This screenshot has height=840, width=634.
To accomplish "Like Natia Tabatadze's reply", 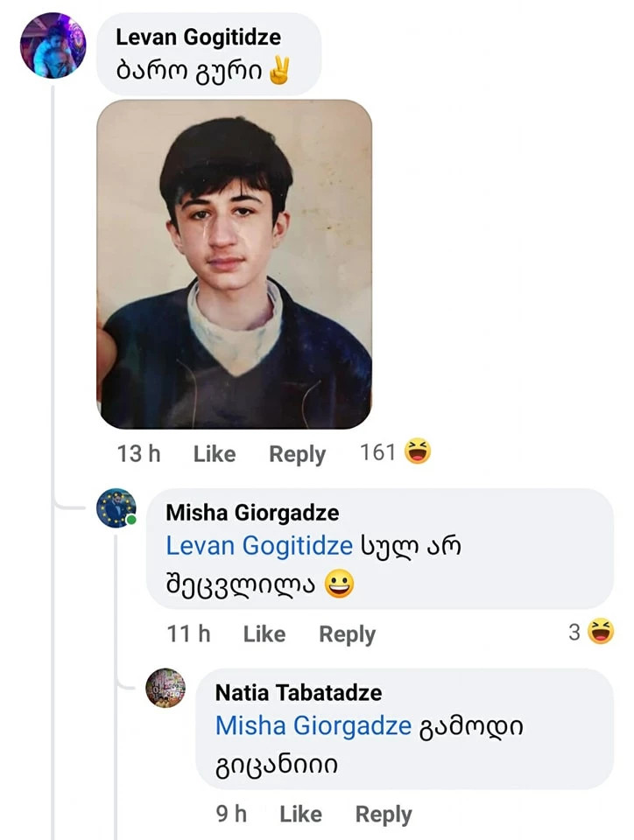I will pyautogui.click(x=300, y=814).
